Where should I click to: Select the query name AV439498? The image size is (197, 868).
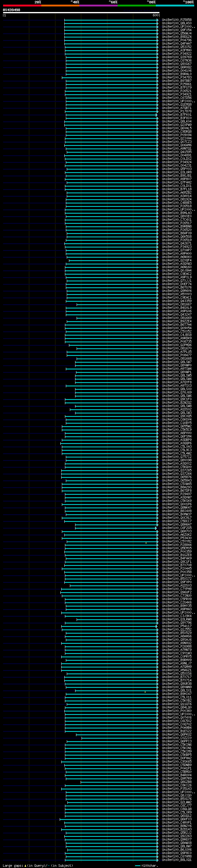pyautogui.click(x=11, y=10)
